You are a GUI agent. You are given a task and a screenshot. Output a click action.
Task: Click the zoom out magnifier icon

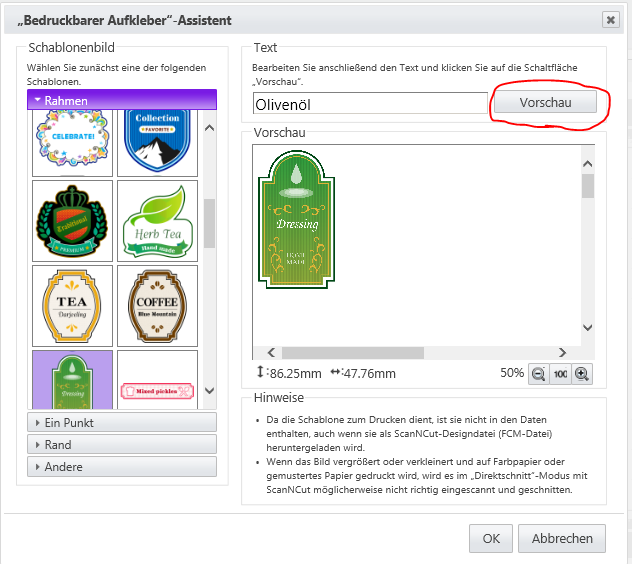(x=538, y=373)
